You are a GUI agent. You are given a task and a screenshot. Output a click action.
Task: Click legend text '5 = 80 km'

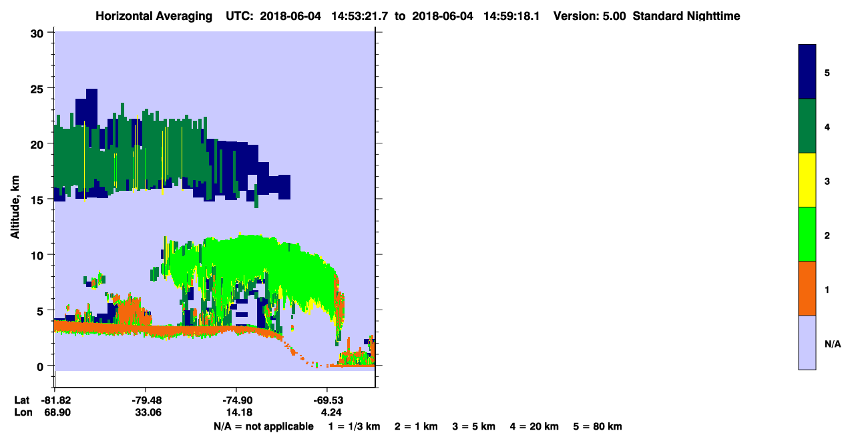[x=598, y=426]
